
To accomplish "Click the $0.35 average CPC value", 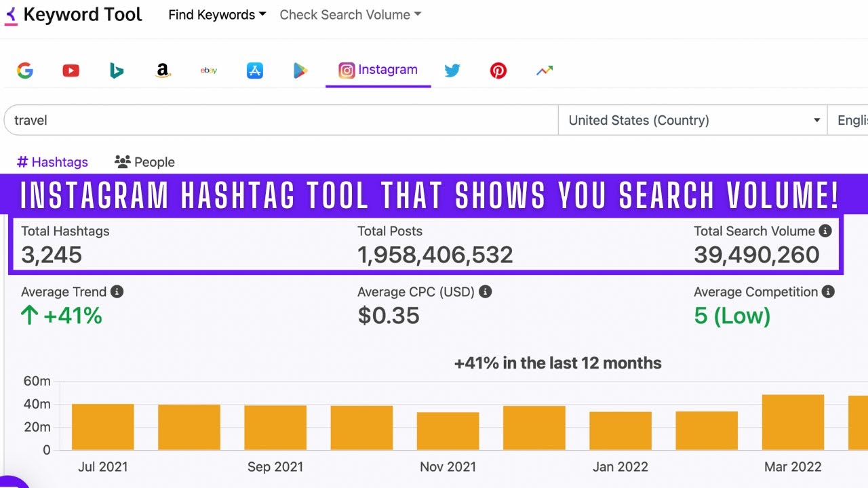I will [389, 315].
